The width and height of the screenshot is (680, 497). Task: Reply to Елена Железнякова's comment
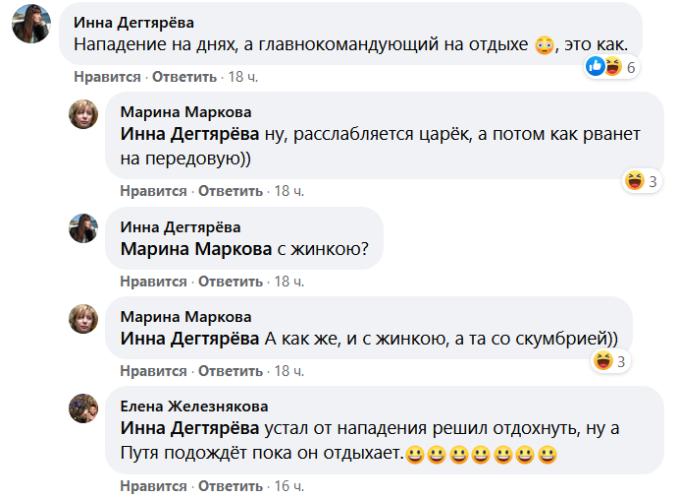point(231,487)
